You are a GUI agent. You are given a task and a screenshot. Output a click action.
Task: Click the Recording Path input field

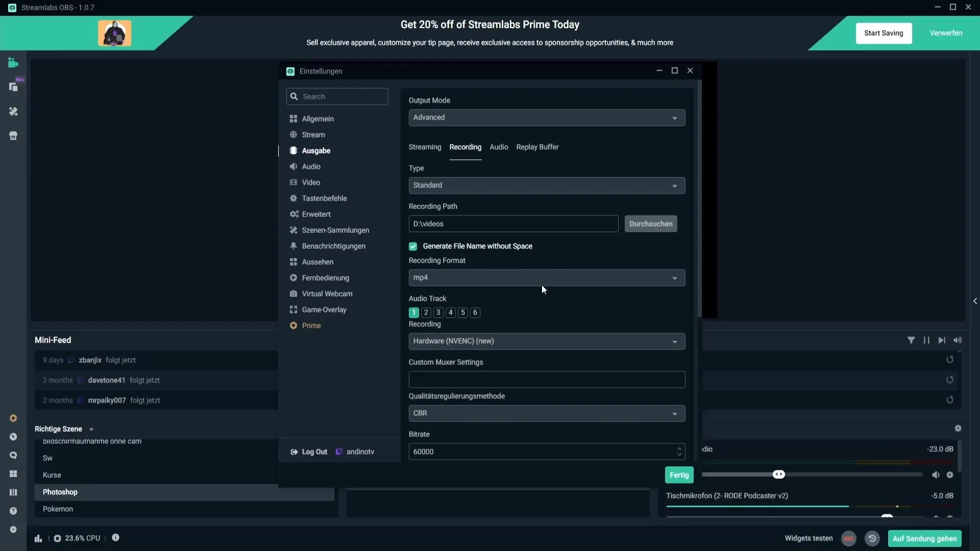[513, 224]
